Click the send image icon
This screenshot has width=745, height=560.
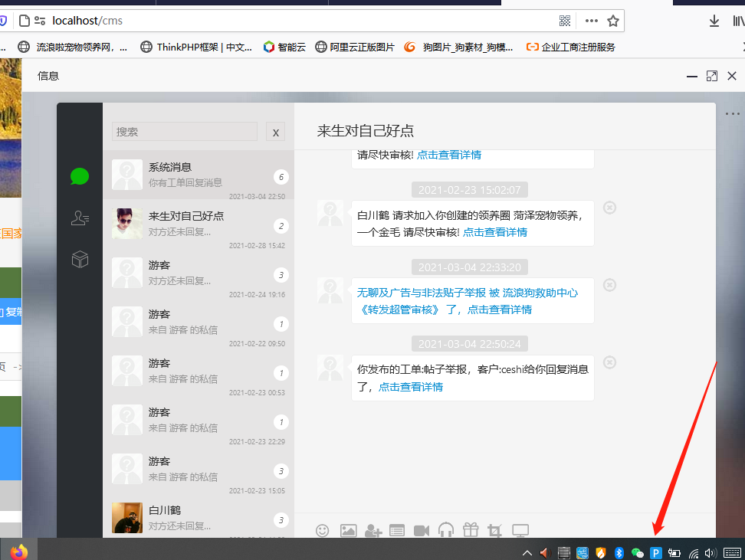tap(348, 530)
